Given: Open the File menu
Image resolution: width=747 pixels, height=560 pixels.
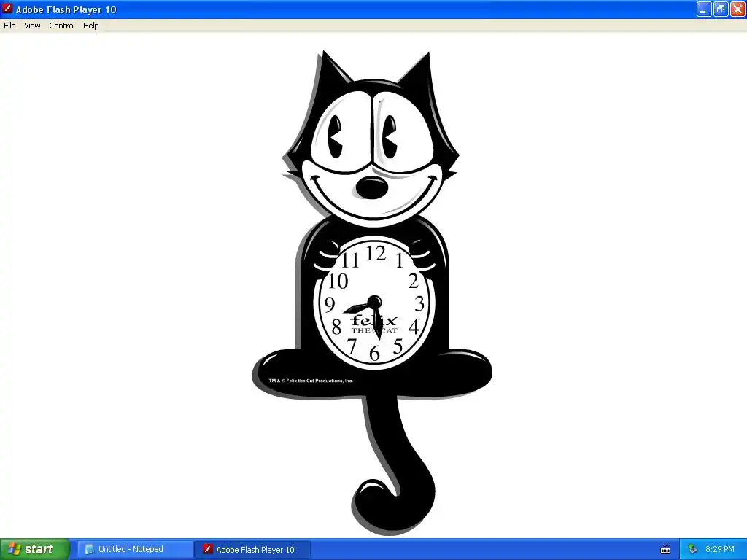Looking at the screenshot, I should [9, 26].
